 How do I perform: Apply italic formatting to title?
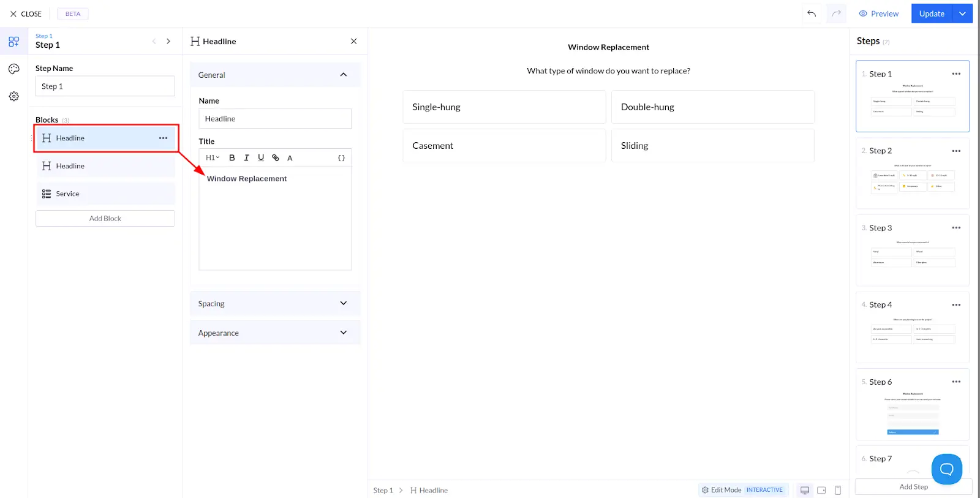(246, 158)
